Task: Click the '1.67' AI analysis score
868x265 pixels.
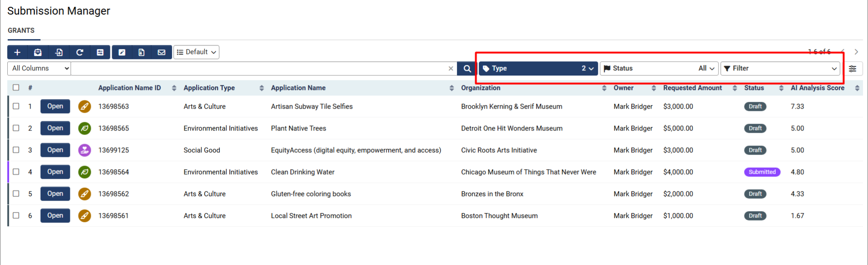Action: [x=797, y=215]
